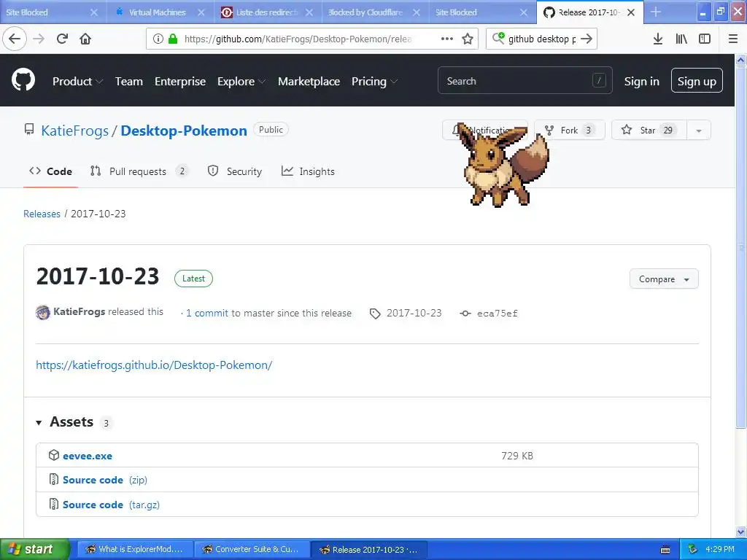Image resolution: width=747 pixels, height=560 pixels.
Task: Click the commit icon beside eca75ef
Action: pyautogui.click(x=465, y=314)
